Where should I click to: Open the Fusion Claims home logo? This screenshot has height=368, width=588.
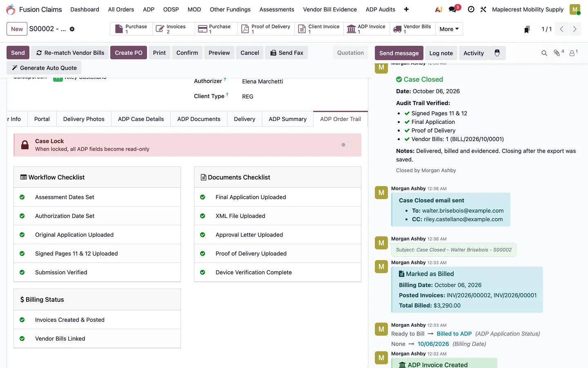[11, 9]
